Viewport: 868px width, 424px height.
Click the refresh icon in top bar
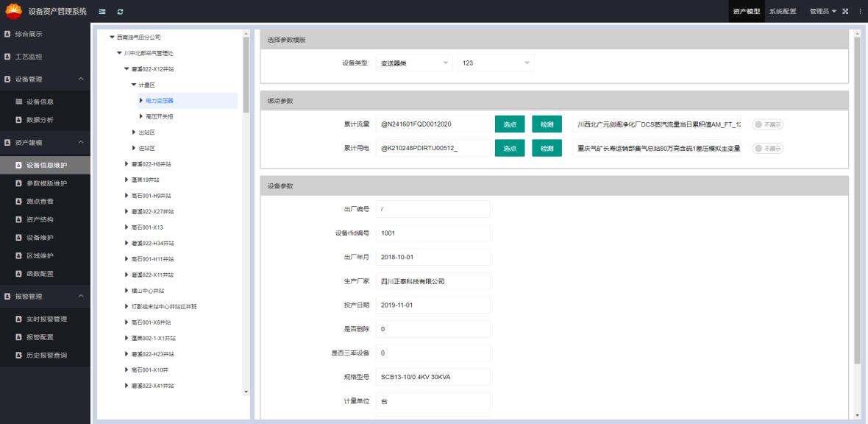(120, 12)
